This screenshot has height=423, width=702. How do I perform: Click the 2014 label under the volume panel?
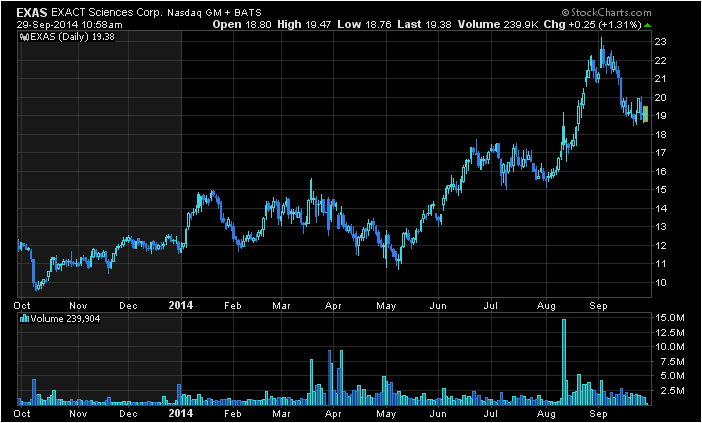181,413
